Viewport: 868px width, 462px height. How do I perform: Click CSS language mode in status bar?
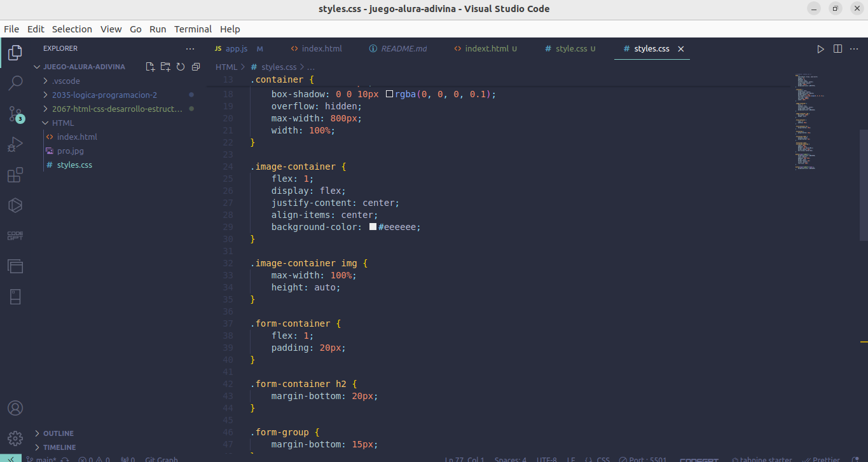pos(603,459)
